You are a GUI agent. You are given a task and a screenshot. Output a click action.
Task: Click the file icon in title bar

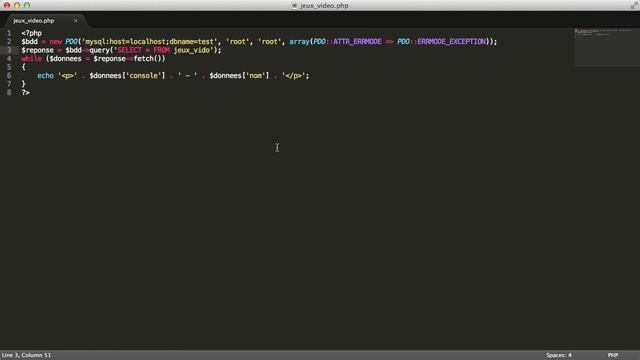pyautogui.click(x=294, y=6)
